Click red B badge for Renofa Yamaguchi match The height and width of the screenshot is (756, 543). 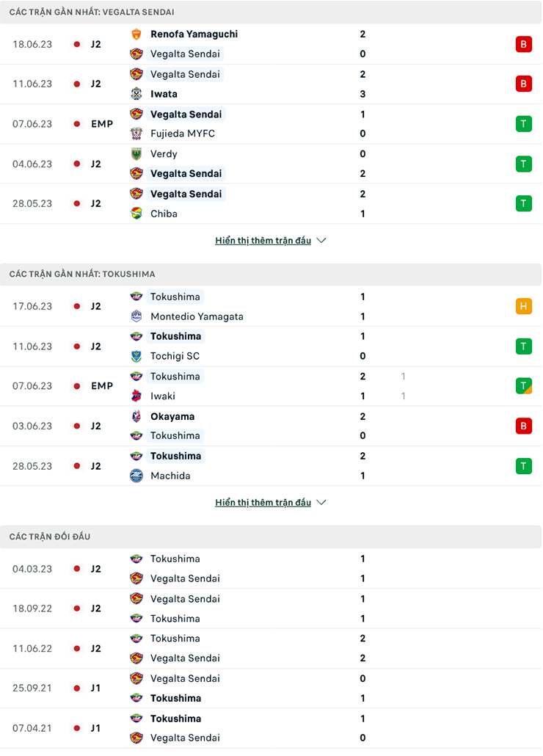pyautogui.click(x=523, y=44)
